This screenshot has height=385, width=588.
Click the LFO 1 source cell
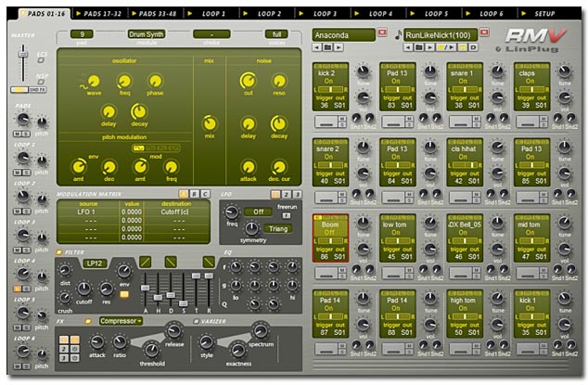pyautogui.click(x=88, y=212)
